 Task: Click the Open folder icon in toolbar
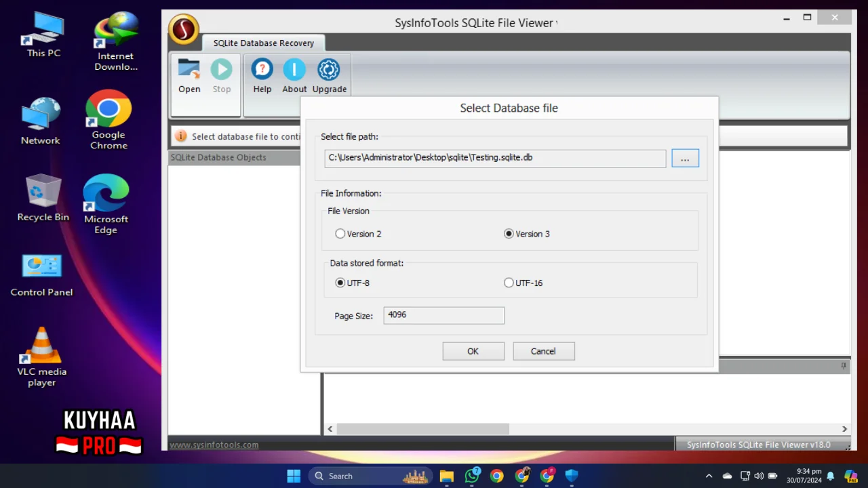tap(189, 69)
